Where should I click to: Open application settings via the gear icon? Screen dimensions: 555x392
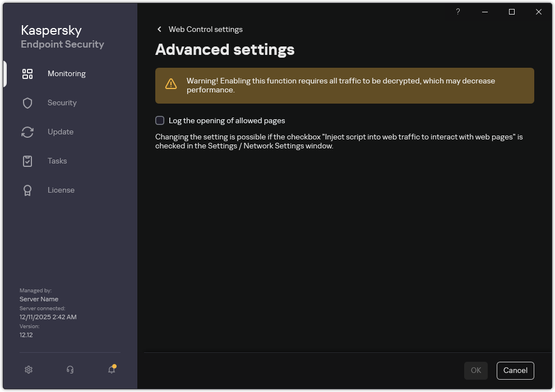pyautogui.click(x=28, y=370)
